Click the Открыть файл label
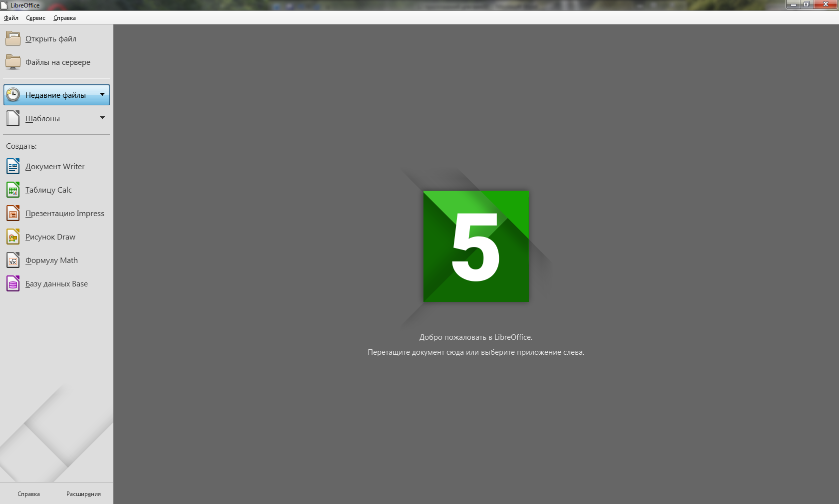 tap(51, 39)
